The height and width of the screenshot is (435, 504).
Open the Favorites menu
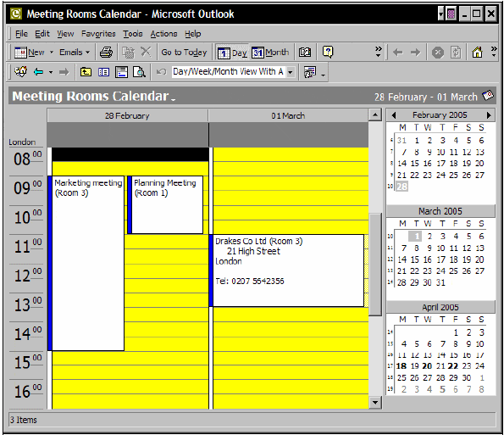(x=98, y=33)
